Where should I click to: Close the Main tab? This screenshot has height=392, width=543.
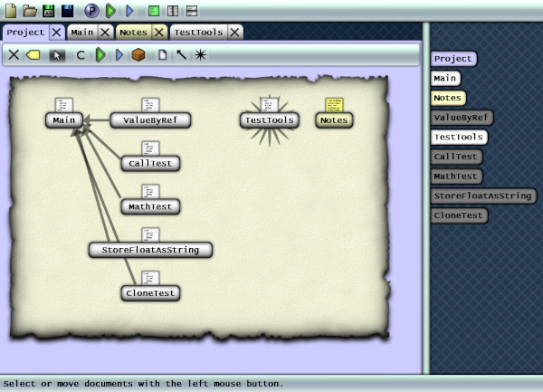(105, 33)
